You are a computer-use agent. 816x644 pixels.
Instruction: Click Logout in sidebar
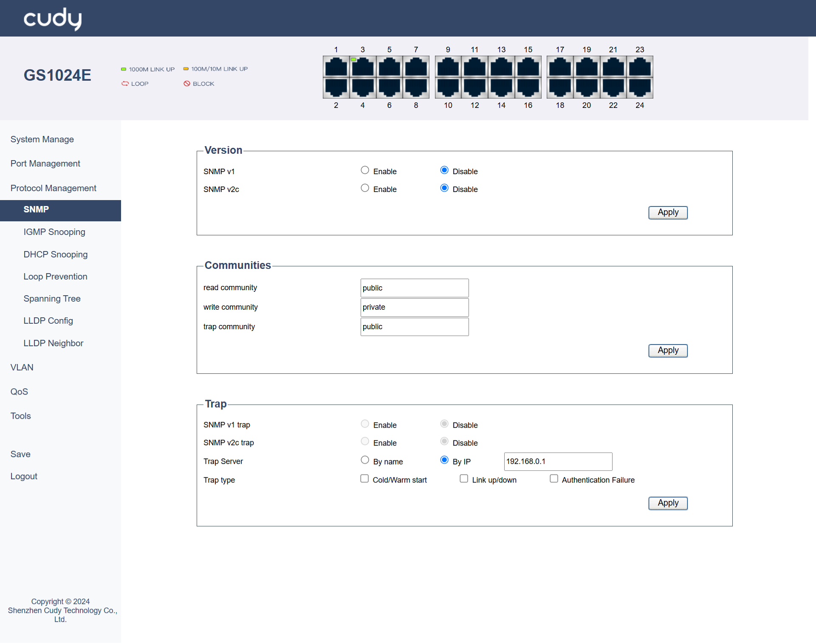click(24, 476)
